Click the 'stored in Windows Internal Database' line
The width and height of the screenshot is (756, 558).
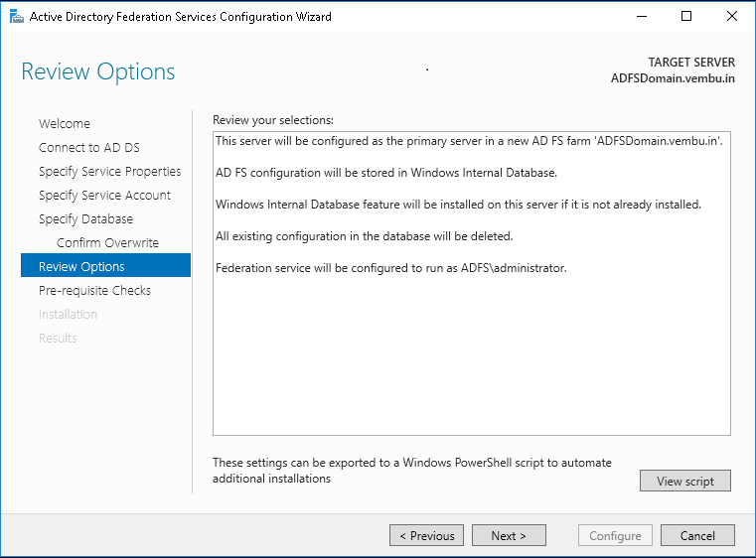386,173
